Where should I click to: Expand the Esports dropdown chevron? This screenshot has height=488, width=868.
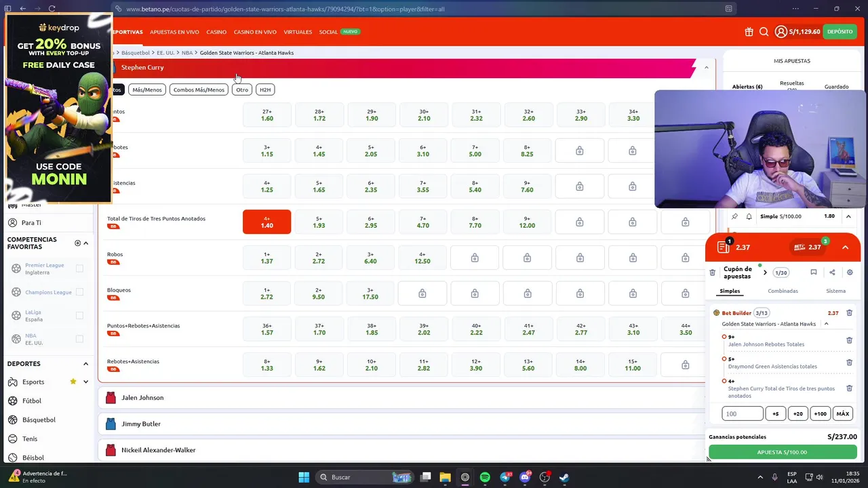(x=86, y=382)
